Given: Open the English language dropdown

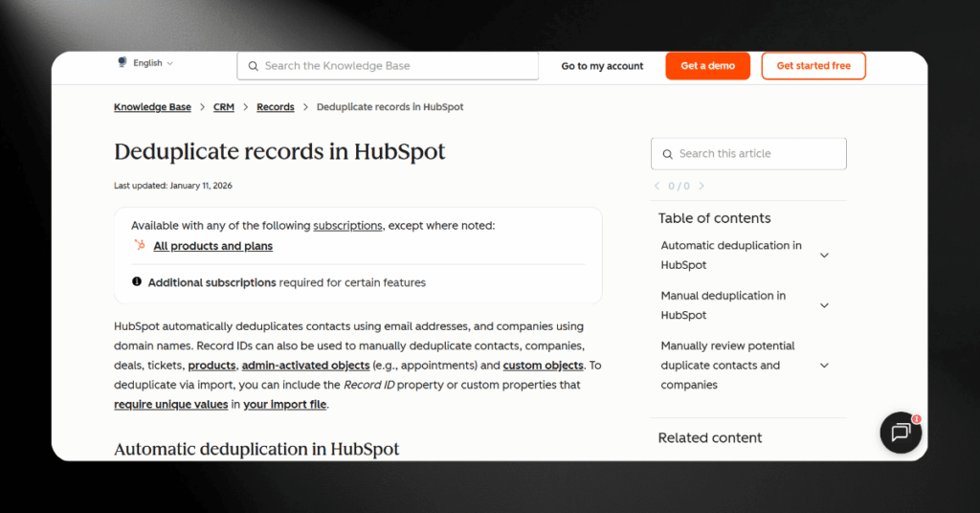Looking at the screenshot, I should (152, 63).
